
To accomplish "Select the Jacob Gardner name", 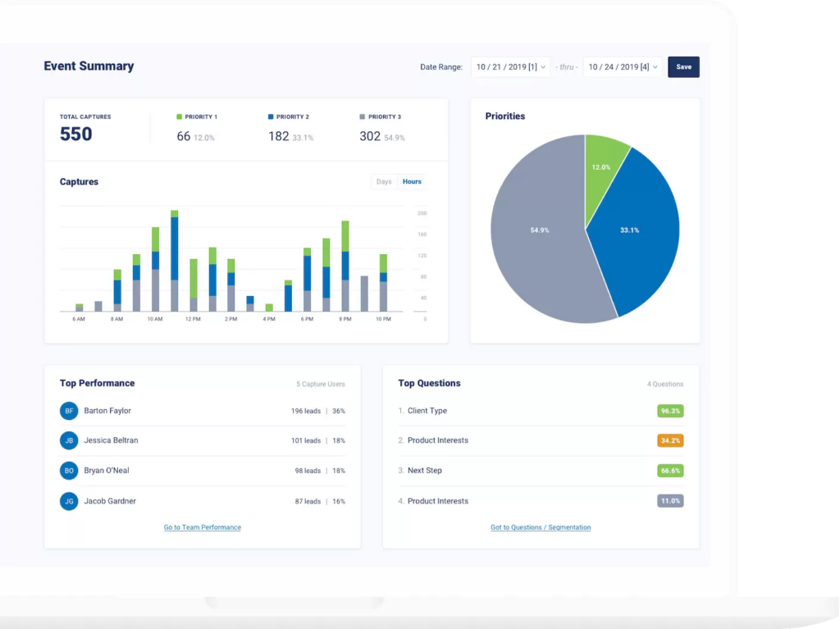I will [110, 501].
